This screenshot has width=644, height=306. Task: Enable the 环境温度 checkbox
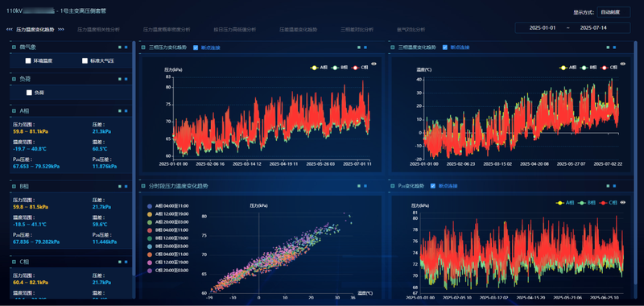[x=28, y=60]
